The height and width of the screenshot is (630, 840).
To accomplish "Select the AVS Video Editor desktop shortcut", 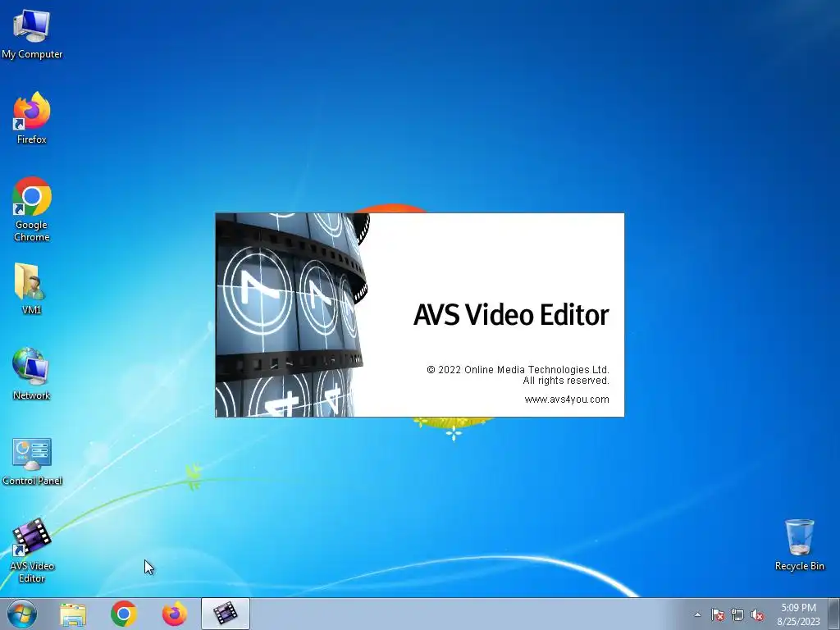I will (32, 550).
